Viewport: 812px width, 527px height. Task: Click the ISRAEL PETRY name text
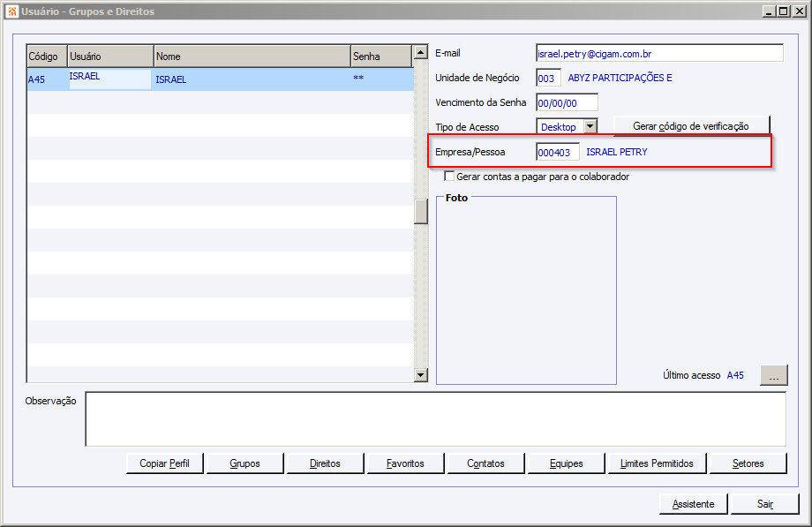click(617, 152)
